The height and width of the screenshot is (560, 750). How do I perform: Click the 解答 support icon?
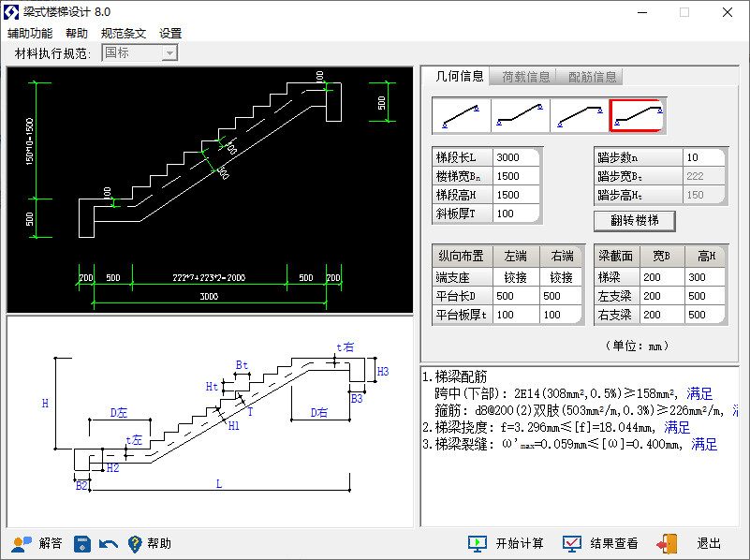(x=22, y=544)
